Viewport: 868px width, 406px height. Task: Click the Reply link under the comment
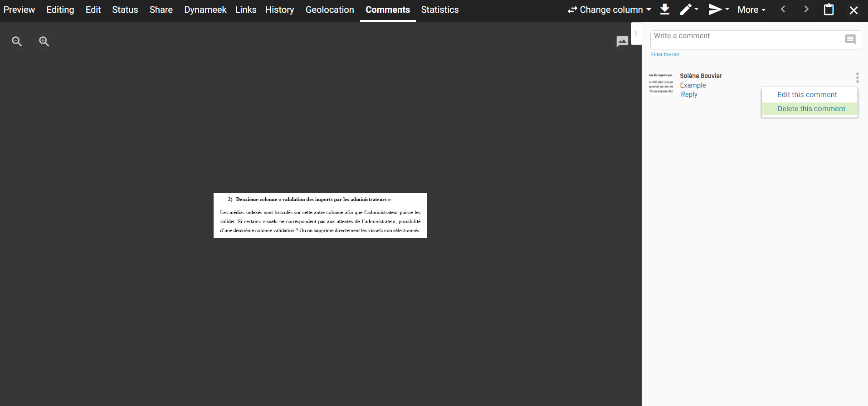click(x=689, y=94)
